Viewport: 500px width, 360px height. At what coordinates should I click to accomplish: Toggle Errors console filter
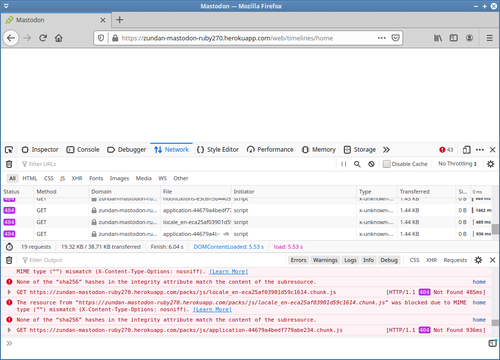pos(298,260)
